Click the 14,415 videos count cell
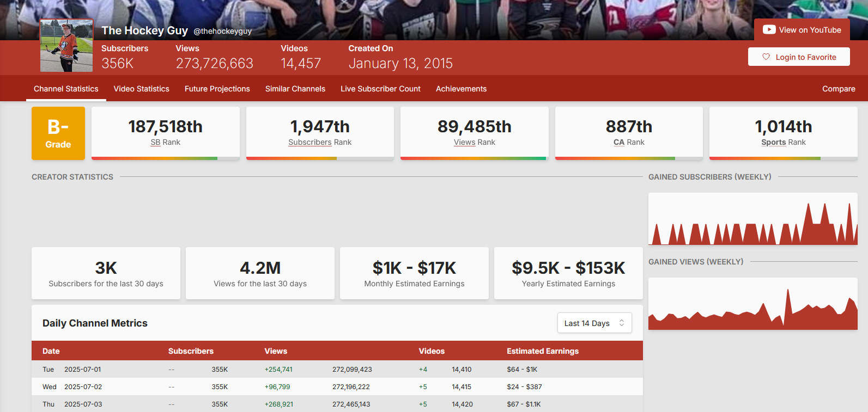Image resolution: width=868 pixels, height=412 pixels. pyautogui.click(x=462, y=386)
